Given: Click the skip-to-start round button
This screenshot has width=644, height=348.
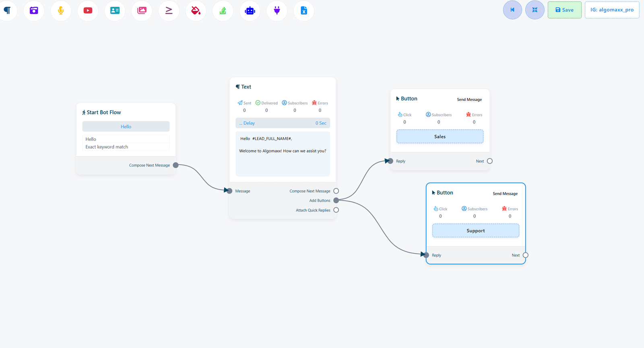Looking at the screenshot, I should tap(512, 10).
